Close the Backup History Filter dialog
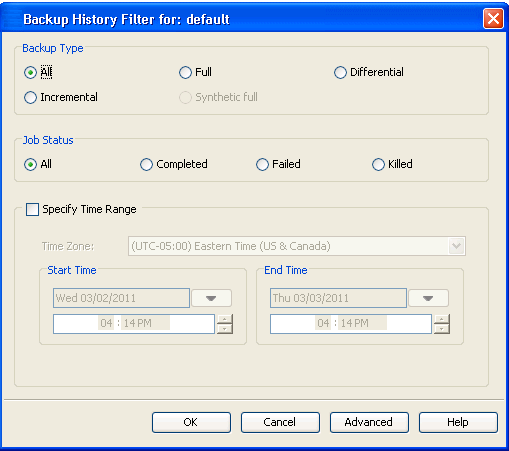This screenshot has height=451, width=509. point(493,19)
